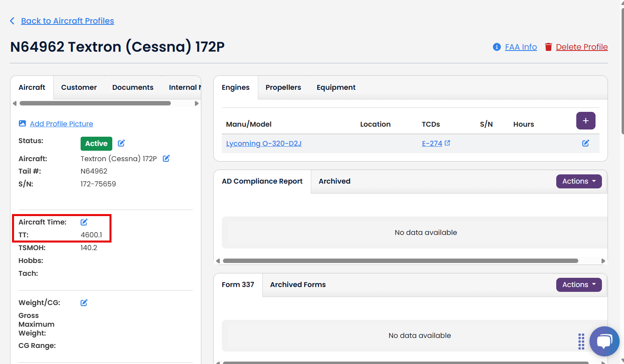Click the TSMOH value 140.2
This screenshot has height=364, width=624.
point(89,248)
